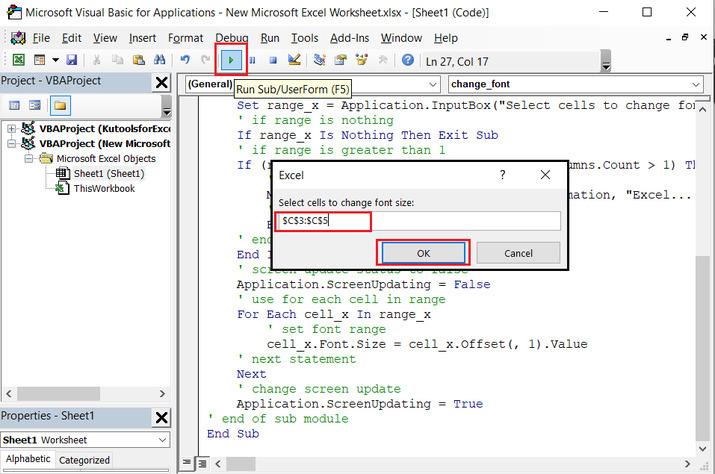Image resolution: width=715 pixels, height=474 pixels.
Task: Click the Toolbox toolbar icon
Action: pos(383,60)
